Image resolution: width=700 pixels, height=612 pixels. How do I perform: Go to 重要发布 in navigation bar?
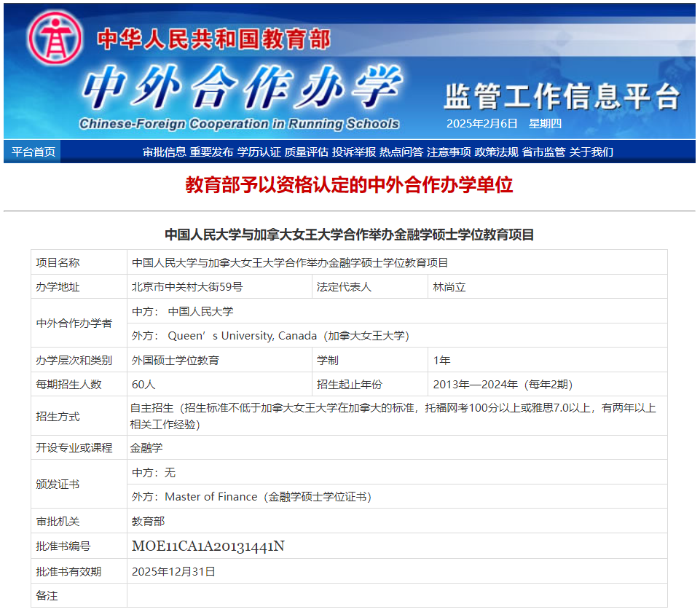click(212, 152)
